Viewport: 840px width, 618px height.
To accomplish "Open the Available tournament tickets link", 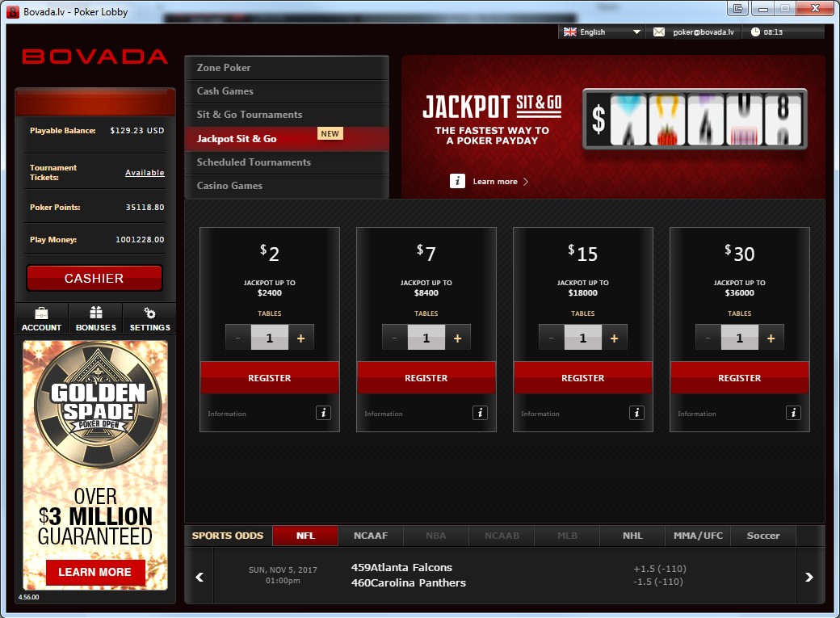I will [x=145, y=173].
